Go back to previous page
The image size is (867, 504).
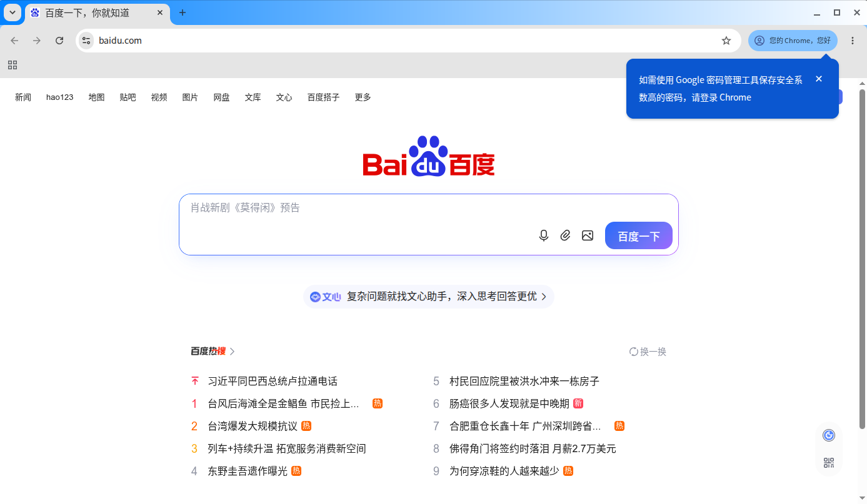14,41
